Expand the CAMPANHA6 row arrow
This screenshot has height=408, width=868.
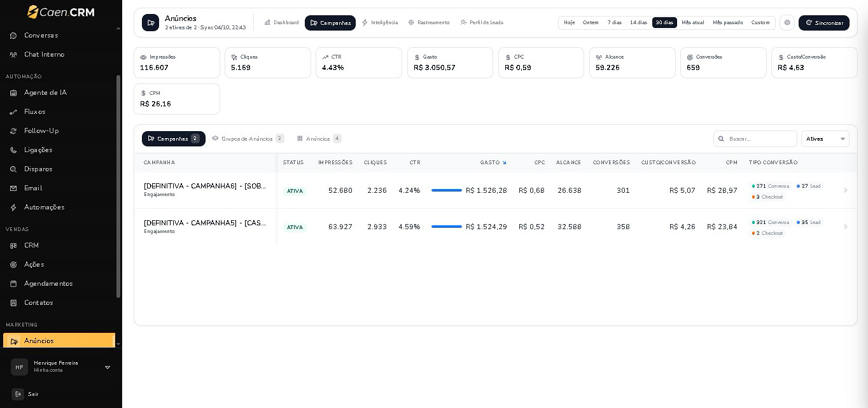(x=846, y=190)
